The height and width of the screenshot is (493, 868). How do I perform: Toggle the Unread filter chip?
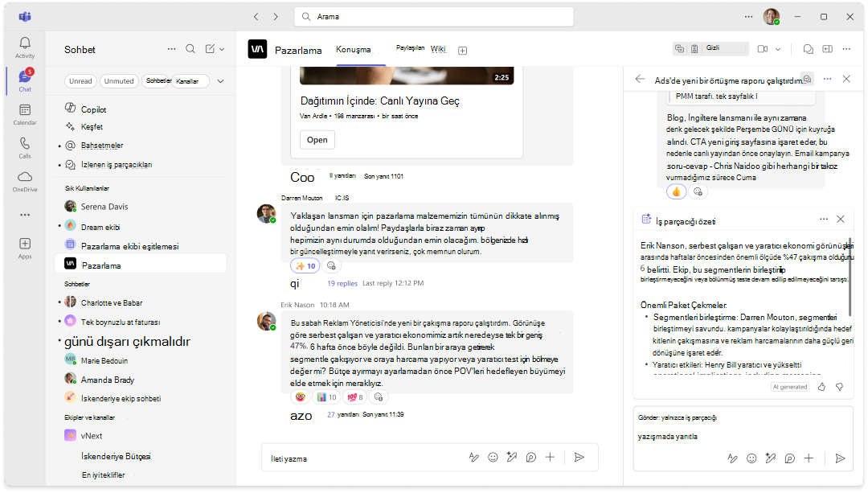coord(81,81)
